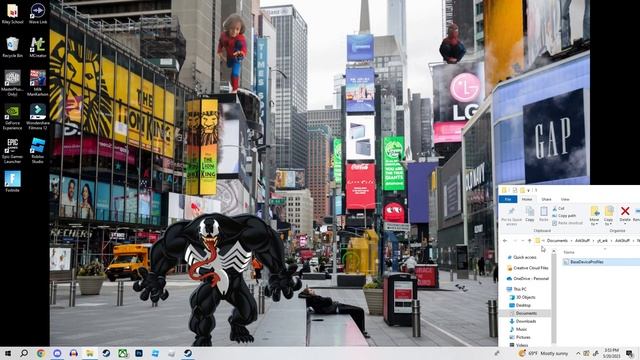
Task: Switch to the View ribbon tab
Action: 565,199
